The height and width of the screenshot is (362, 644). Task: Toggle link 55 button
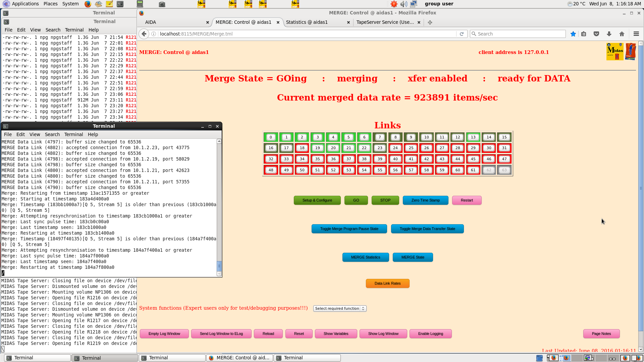380,170
